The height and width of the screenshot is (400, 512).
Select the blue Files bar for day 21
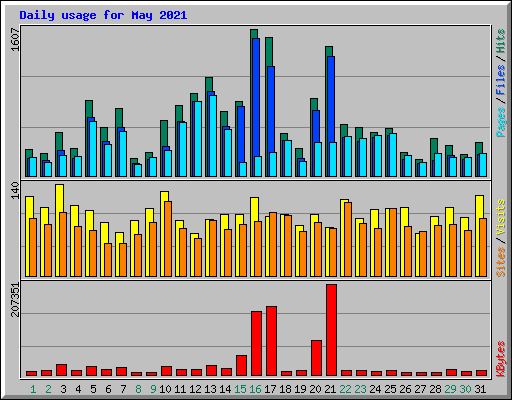pos(331,99)
